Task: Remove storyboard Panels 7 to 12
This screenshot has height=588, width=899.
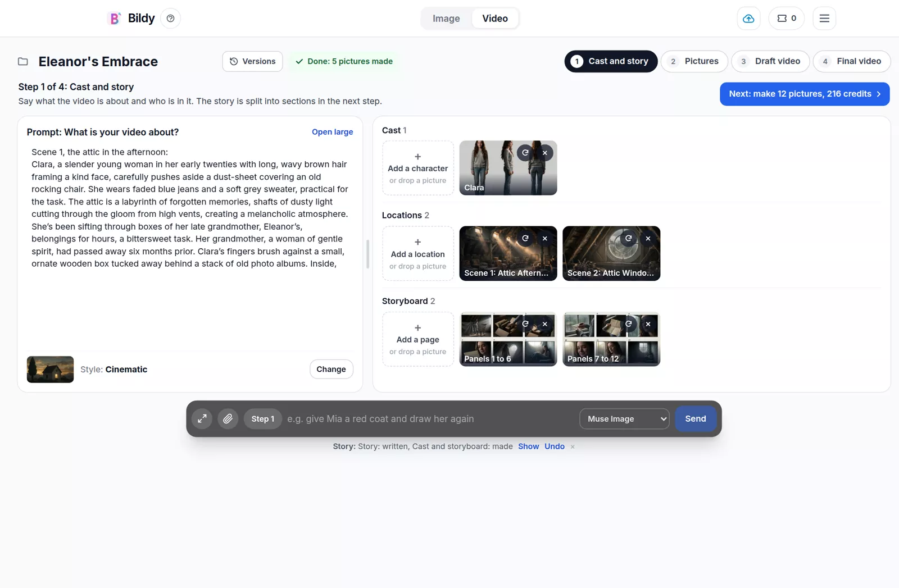Action: 648,324
